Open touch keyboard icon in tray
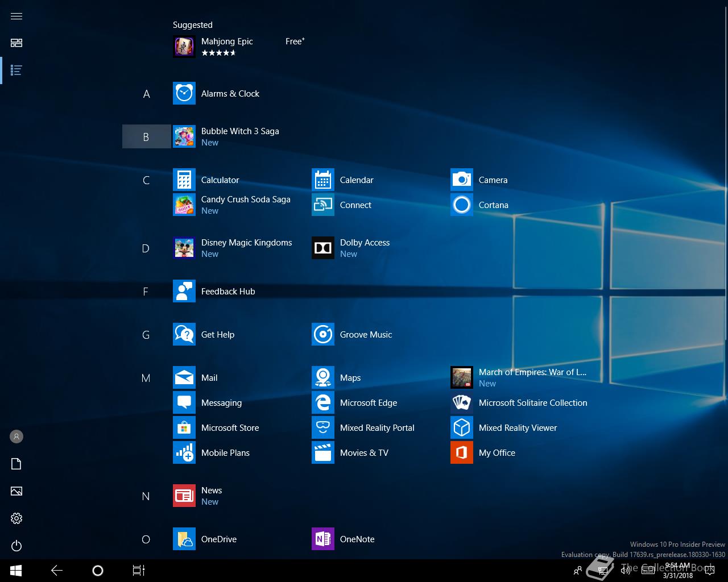 pyautogui.click(x=648, y=571)
